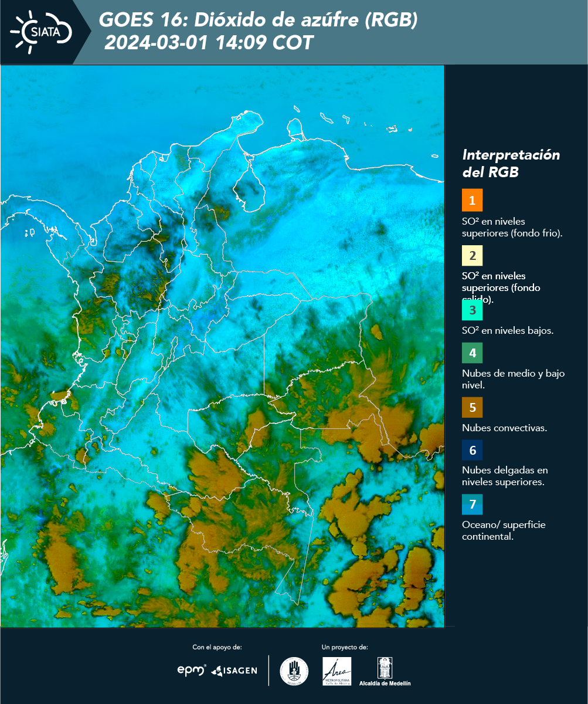Click the blue swatch numbered 7
Viewport: 588px width, 704px height.
pyautogui.click(x=472, y=504)
